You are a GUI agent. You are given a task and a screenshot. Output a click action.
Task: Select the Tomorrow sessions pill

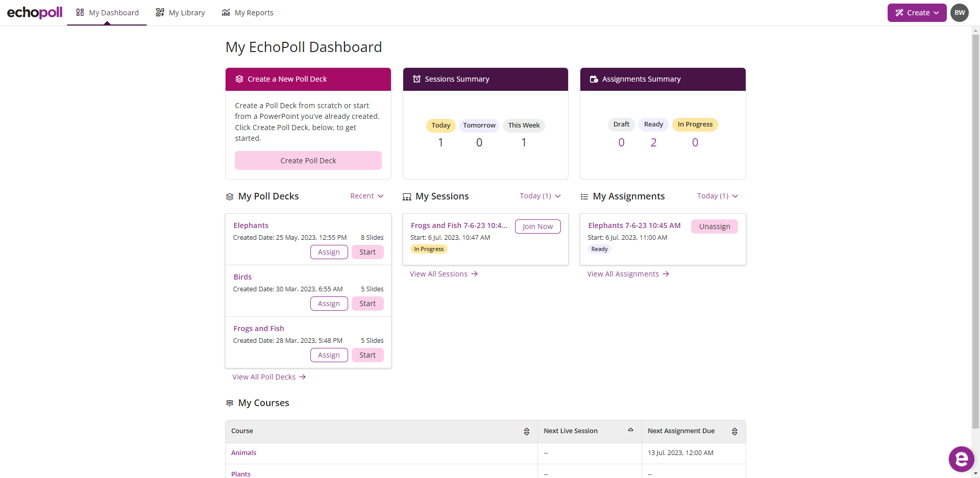click(x=479, y=125)
